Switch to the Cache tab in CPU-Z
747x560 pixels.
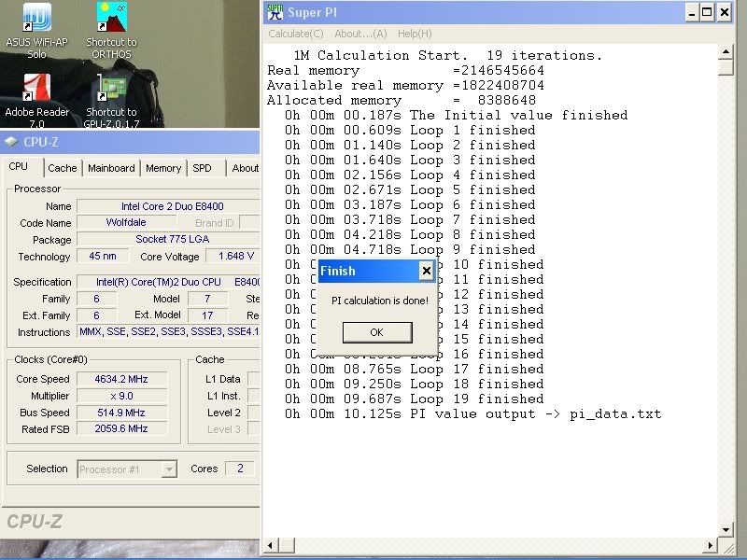[x=63, y=168]
